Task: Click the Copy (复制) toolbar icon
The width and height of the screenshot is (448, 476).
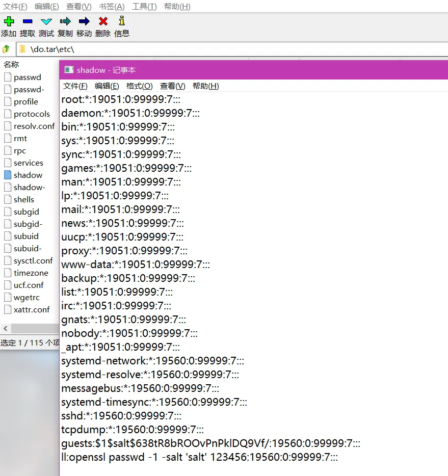Action: [65, 21]
